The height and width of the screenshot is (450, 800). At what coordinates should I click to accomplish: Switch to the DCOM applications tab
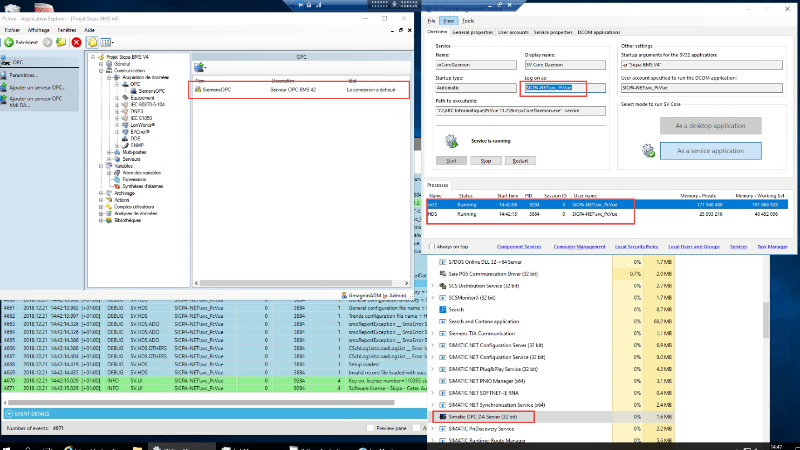(598, 32)
